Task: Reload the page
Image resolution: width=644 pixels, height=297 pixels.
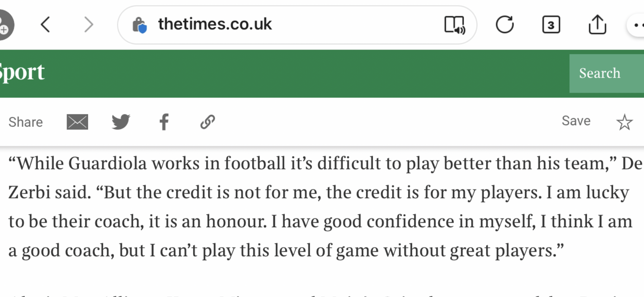Action: click(x=505, y=25)
